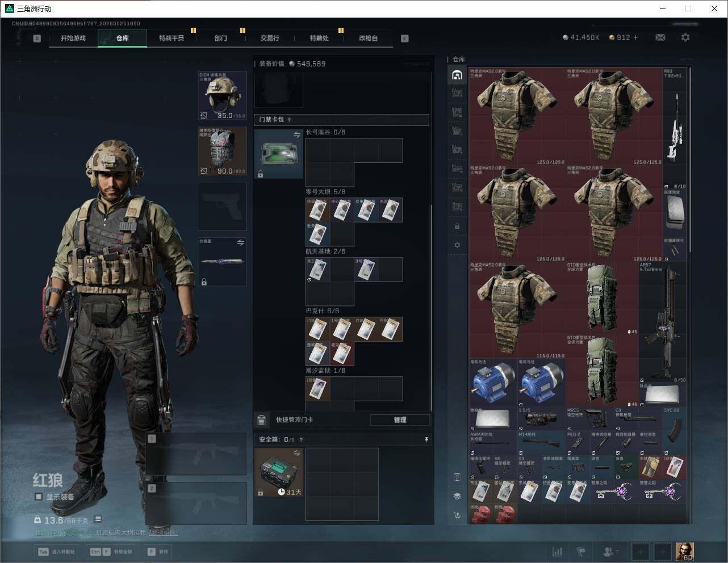Click the Tab 进入特勤处 shortcut button
This screenshot has width=728, height=563.
click(x=56, y=552)
